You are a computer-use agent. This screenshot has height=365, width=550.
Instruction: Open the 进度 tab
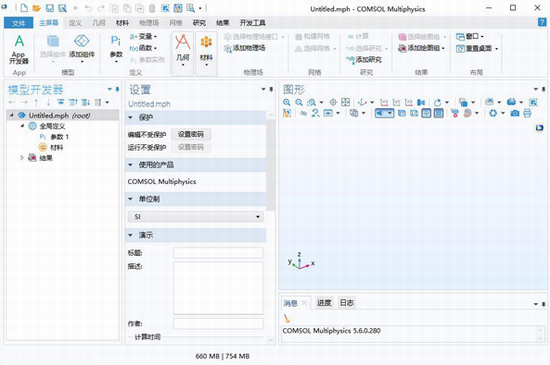324,303
